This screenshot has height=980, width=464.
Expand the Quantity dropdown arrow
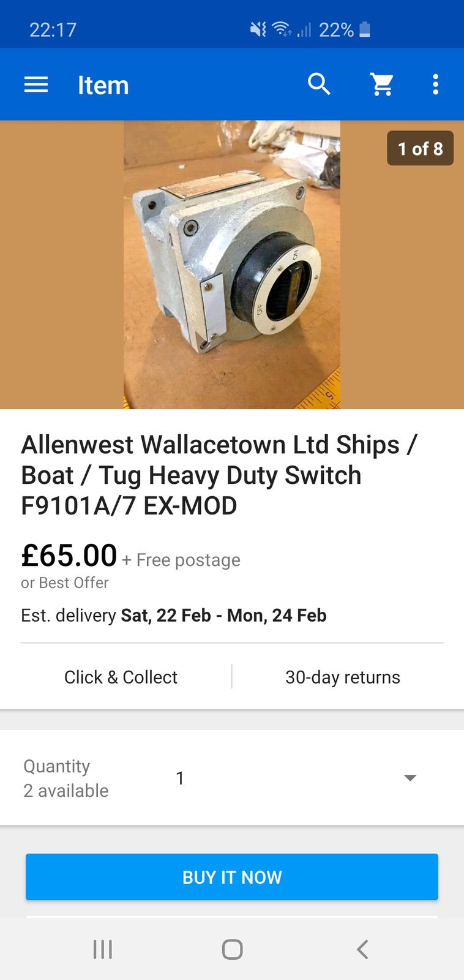(410, 778)
